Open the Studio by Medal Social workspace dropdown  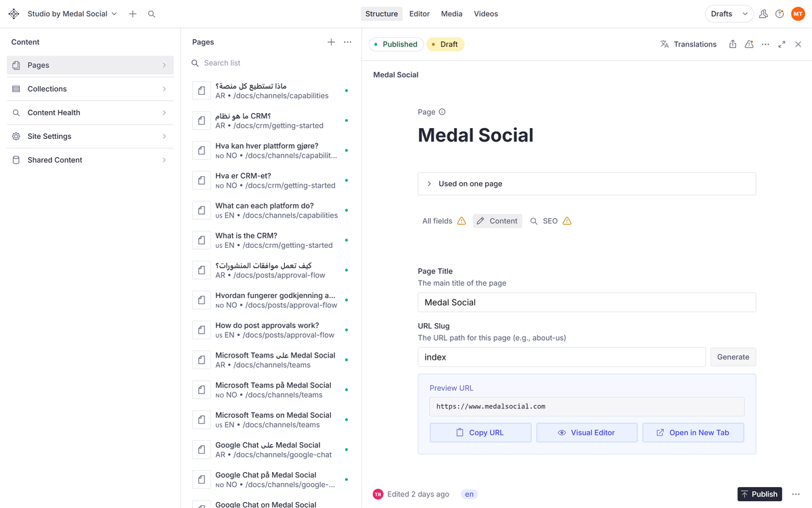click(72, 14)
